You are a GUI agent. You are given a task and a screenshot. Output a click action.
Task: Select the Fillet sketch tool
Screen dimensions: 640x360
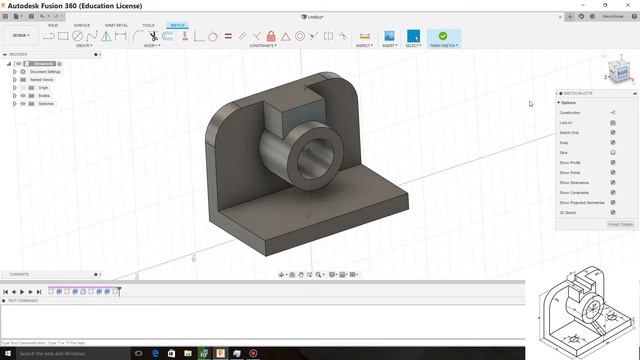click(138, 36)
